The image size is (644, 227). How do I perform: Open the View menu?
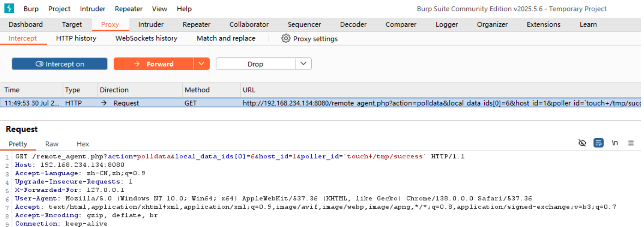[x=159, y=9]
